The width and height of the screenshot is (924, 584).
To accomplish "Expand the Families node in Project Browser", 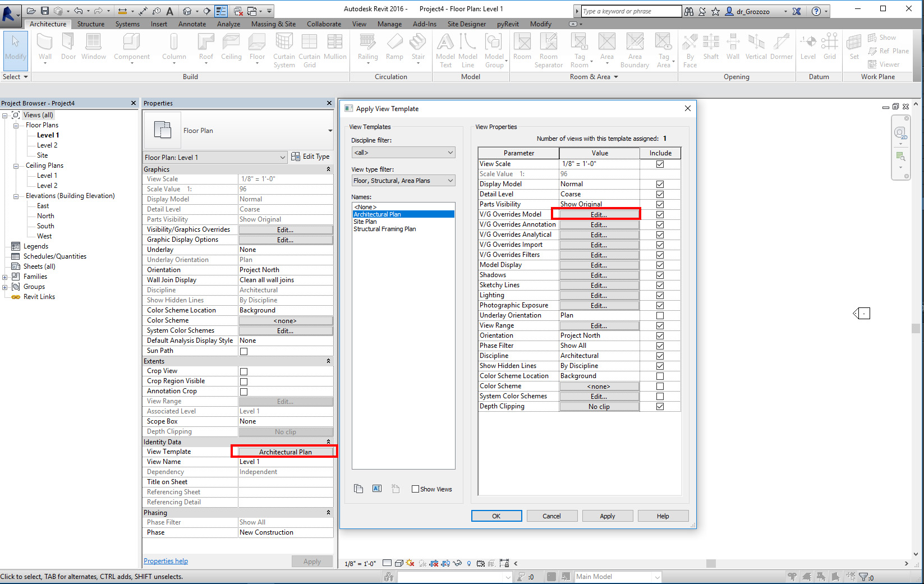I will (x=5, y=277).
